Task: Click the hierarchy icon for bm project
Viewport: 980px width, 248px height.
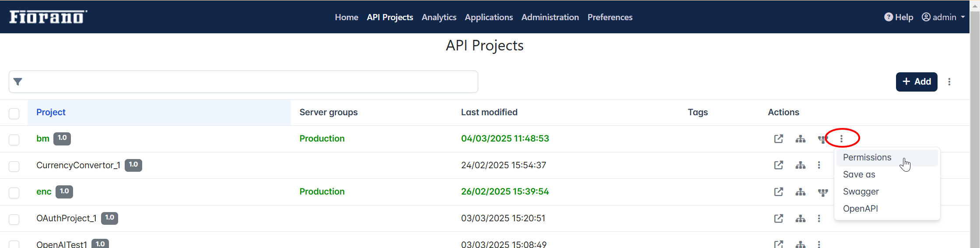Action: coord(800,139)
